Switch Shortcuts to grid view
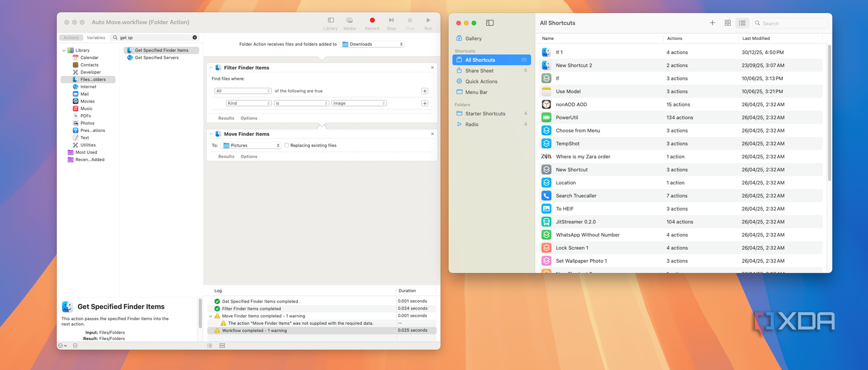Image resolution: width=868 pixels, height=370 pixels. (x=728, y=23)
